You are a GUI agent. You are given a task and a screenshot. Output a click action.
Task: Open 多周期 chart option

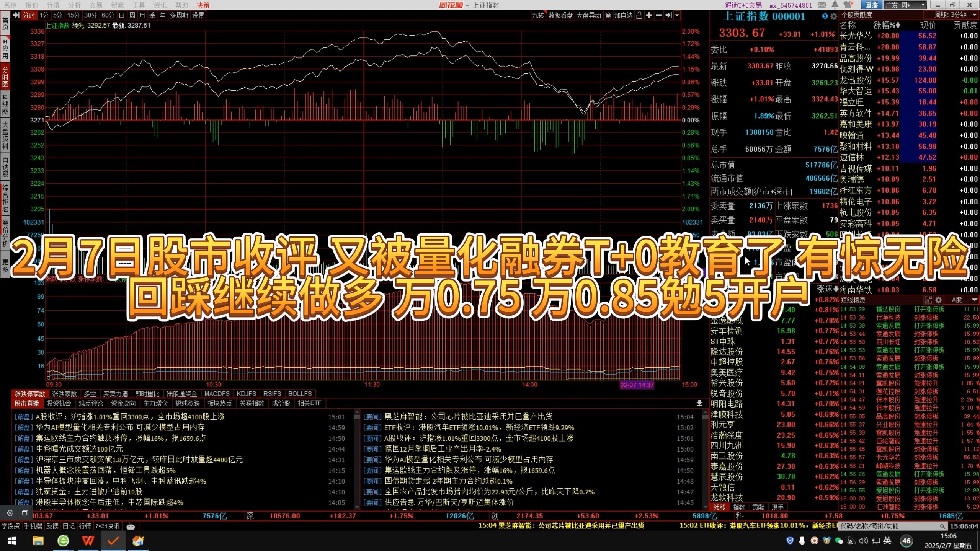179,15
